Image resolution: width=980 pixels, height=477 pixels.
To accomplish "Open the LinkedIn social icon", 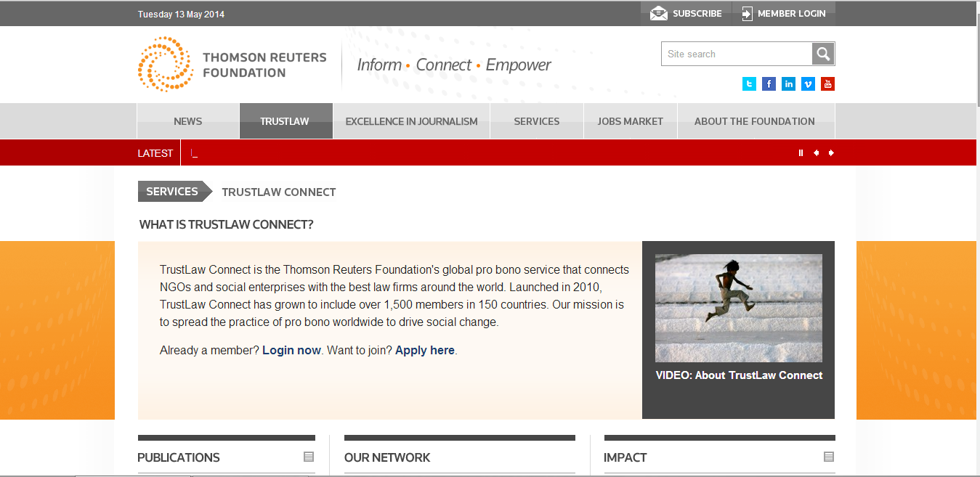I will click(x=788, y=84).
